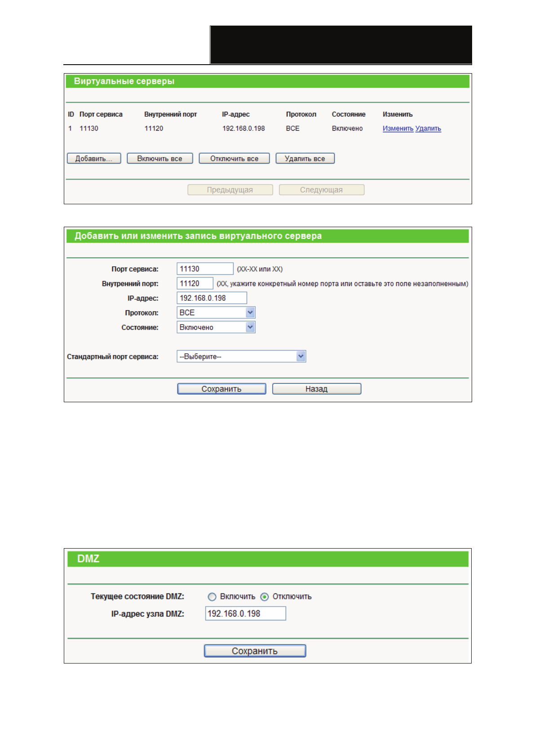Click the Удалить link for entry 1

[x=428, y=128]
